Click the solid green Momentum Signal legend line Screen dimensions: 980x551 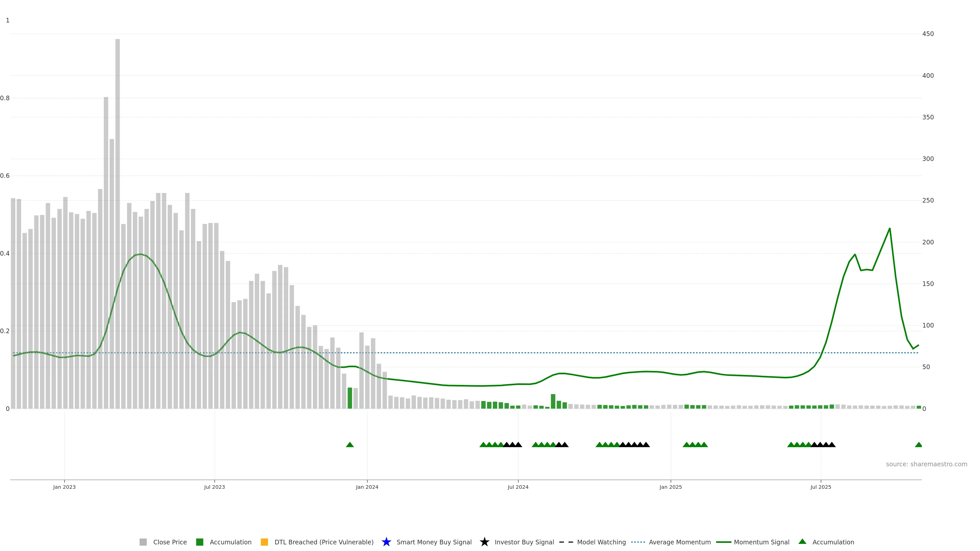(x=723, y=542)
